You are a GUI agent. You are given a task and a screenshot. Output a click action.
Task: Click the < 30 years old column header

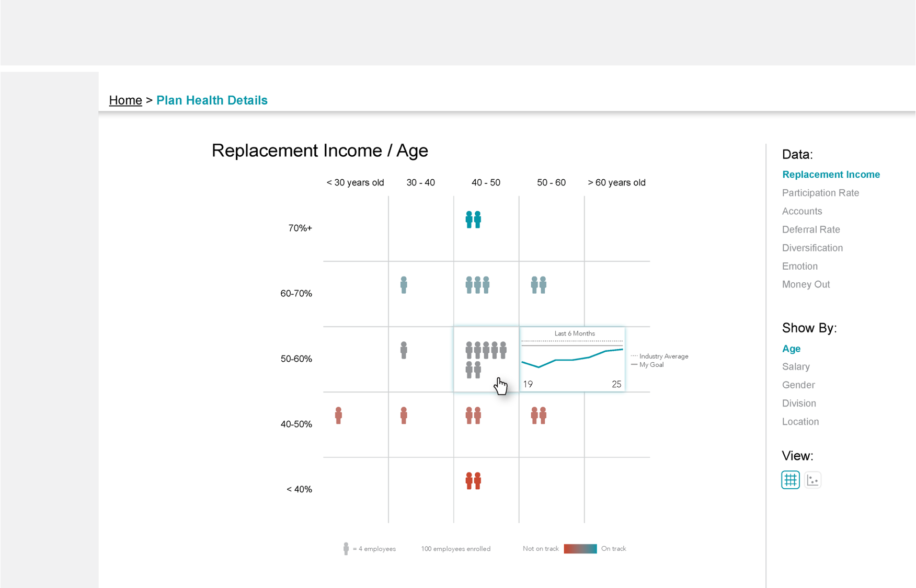click(x=355, y=182)
